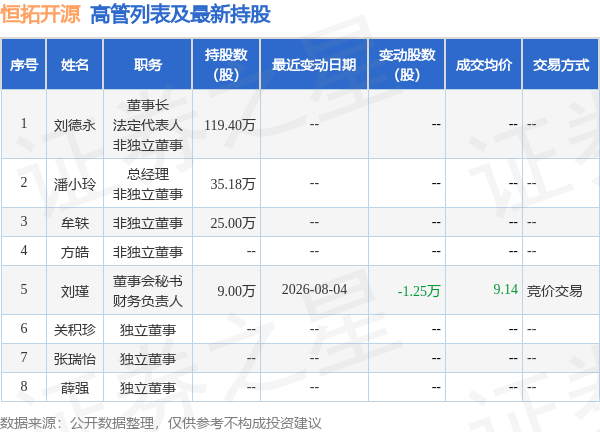Screen dimensions: 600x432
Task: Click the 高管列表及最新持股 heading
Action: click(181, 15)
